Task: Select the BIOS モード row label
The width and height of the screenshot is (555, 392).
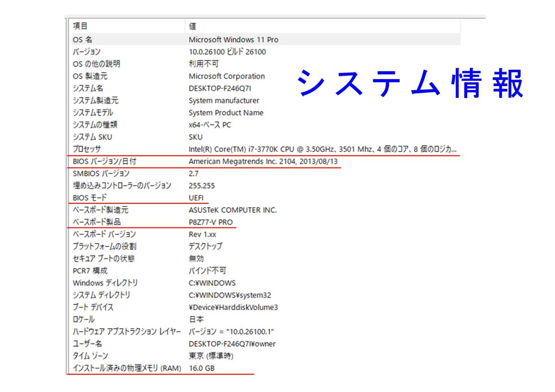Action: click(x=89, y=198)
